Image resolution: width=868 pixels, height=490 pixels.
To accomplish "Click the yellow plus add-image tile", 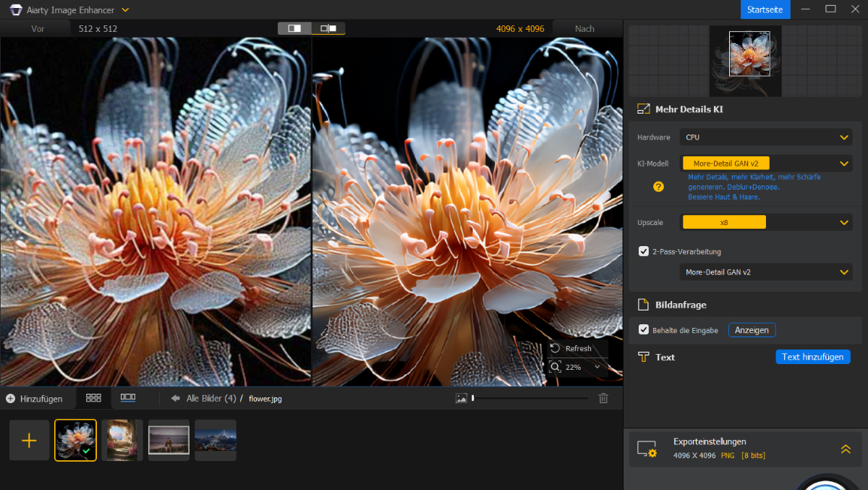I will click(x=30, y=440).
